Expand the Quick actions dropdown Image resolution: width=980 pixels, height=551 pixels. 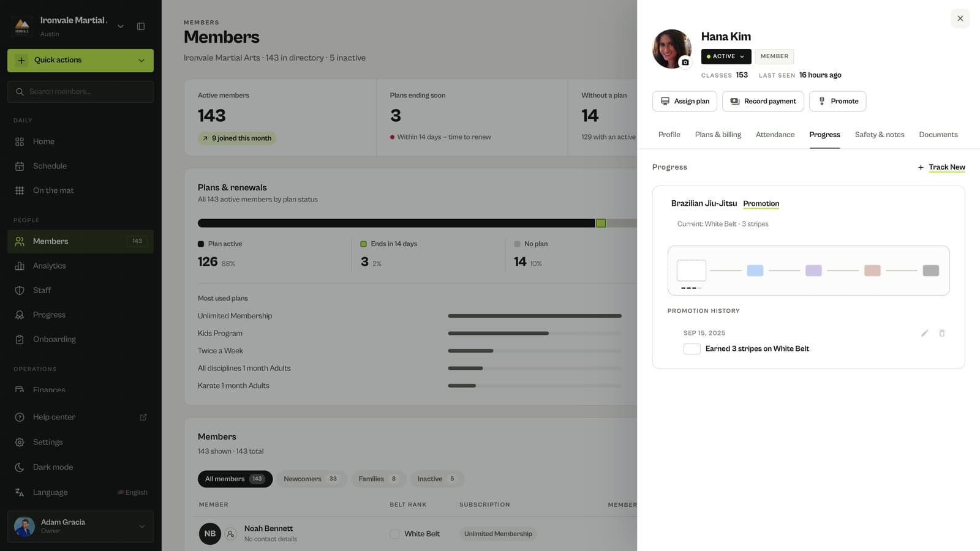pyautogui.click(x=141, y=60)
